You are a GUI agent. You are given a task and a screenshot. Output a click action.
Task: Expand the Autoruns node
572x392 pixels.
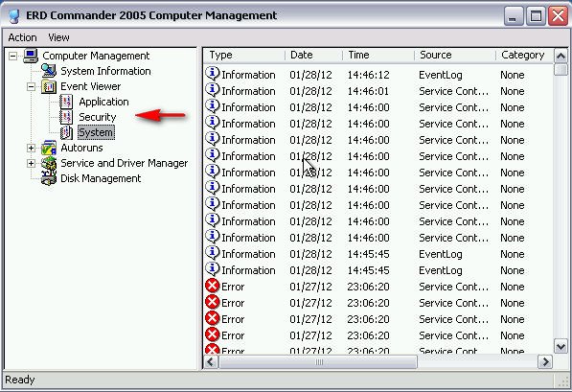(31, 148)
